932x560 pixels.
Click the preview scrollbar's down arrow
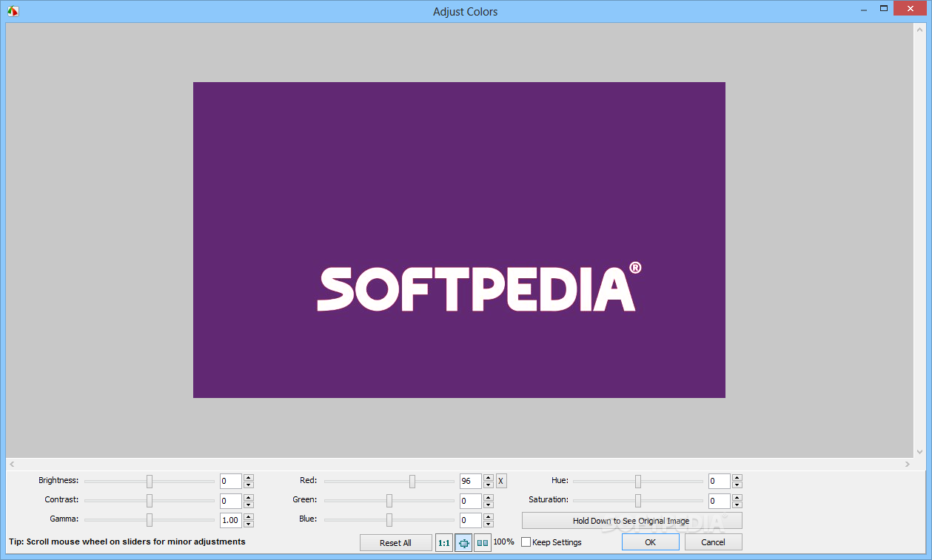click(x=919, y=451)
